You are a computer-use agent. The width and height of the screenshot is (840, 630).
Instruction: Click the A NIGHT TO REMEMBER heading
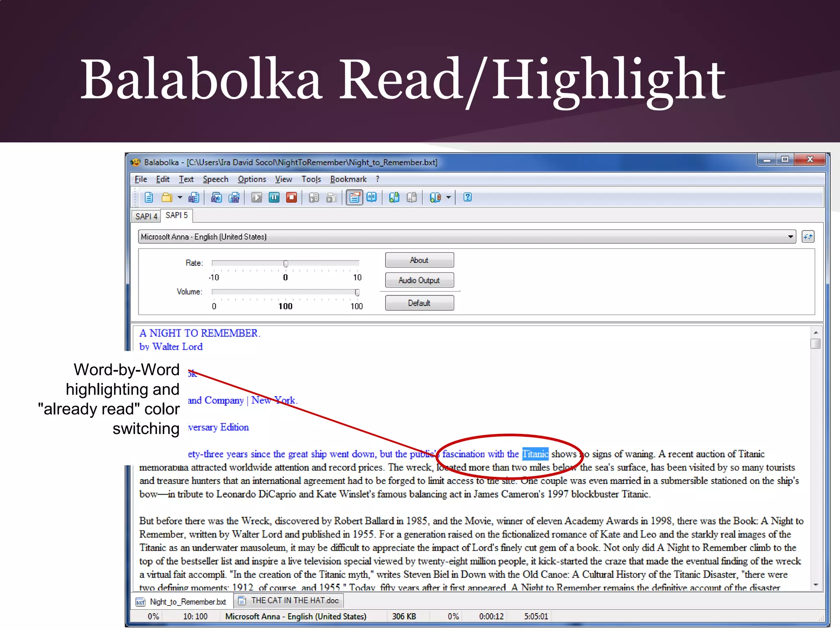point(200,333)
